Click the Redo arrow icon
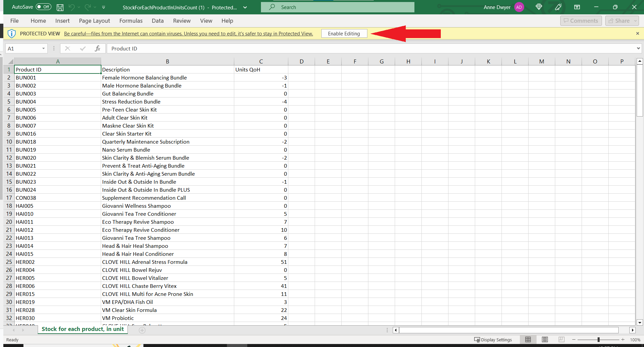Screen dimensions: 644x347 tap(88, 7)
